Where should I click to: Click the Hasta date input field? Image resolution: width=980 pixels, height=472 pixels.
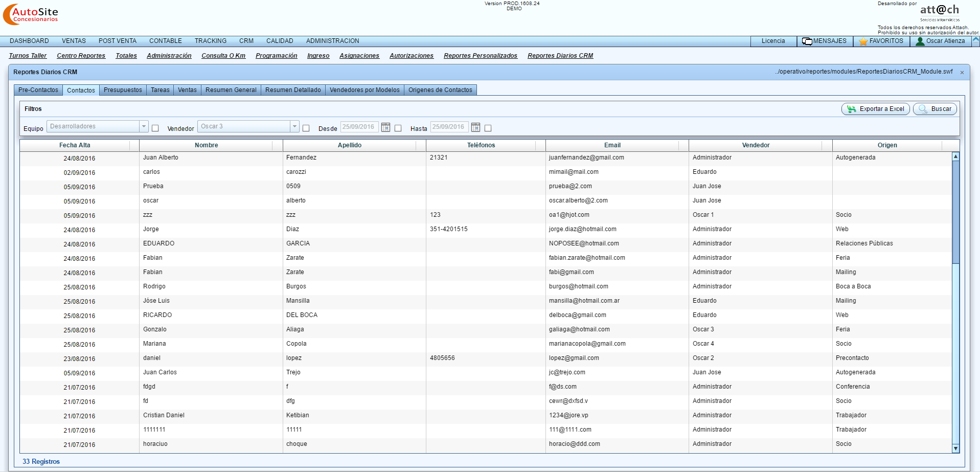(449, 127)
